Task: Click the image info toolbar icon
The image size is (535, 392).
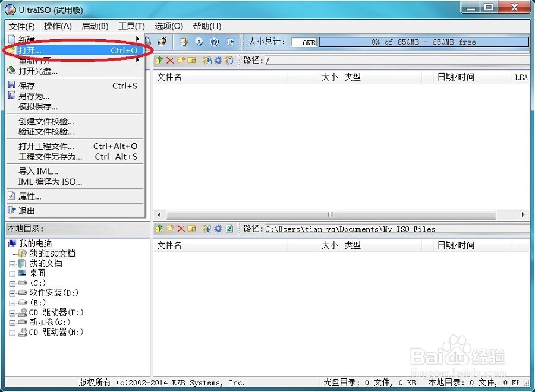Action: [199, 42]
